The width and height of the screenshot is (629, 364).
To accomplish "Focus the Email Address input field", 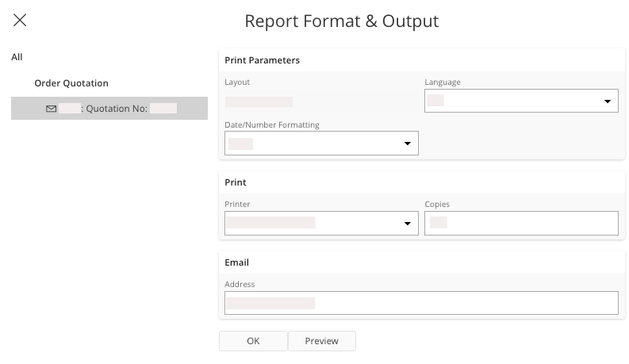I will pyautogui.click(x=421, y=303).
